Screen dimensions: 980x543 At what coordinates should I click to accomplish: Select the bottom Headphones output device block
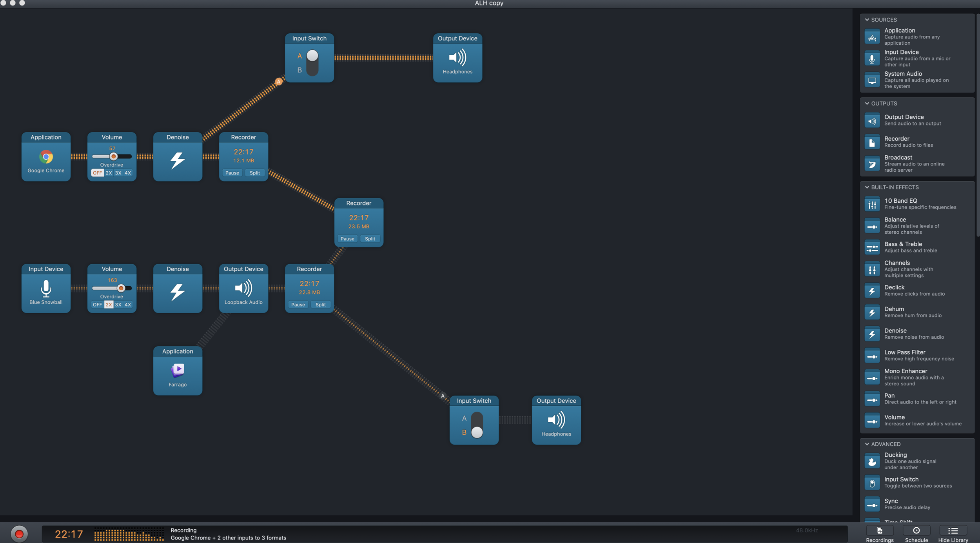coord(556,420)
